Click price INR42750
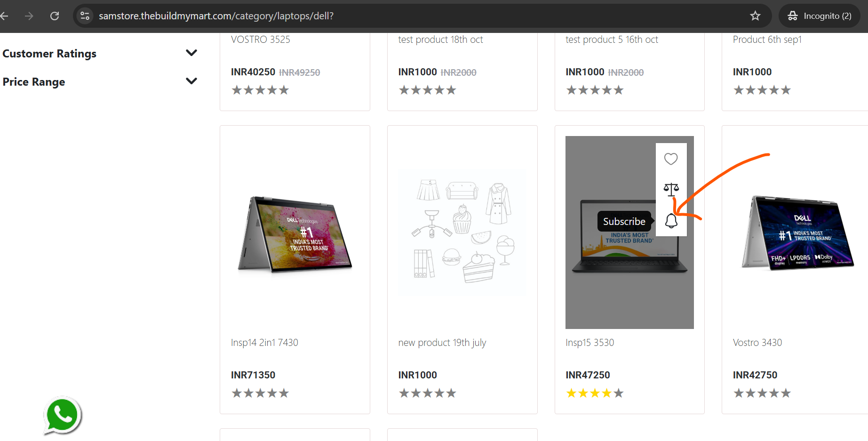The image size is (868, 441). 755,375
